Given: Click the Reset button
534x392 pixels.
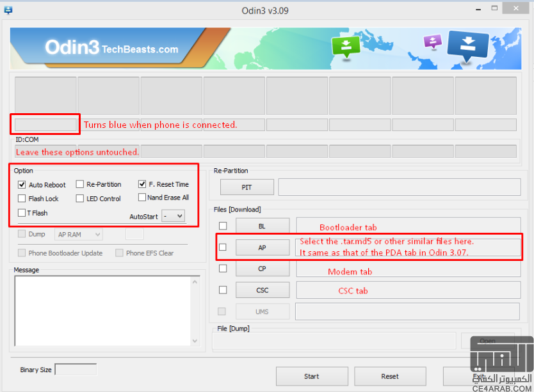Looking at the screenshot, I should point(391,377).
